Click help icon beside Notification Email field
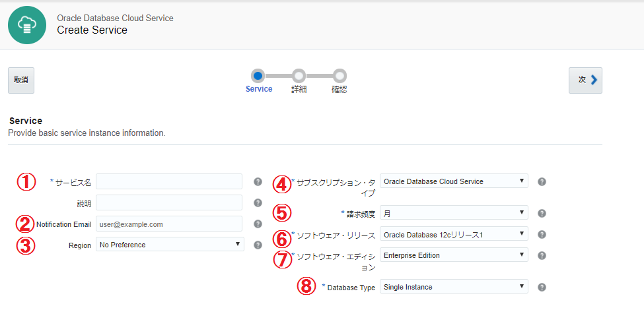This screenshot has height=310, width=644. pyautogui.click(x=258, y=224)
